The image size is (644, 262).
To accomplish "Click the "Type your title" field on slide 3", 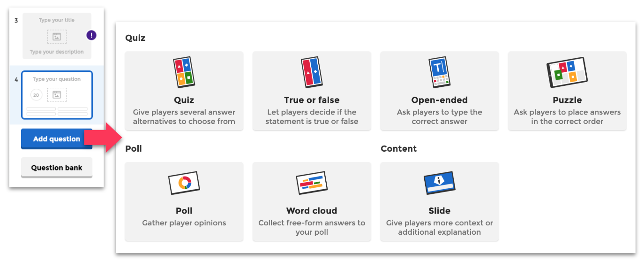I will (x=57, y=20).
